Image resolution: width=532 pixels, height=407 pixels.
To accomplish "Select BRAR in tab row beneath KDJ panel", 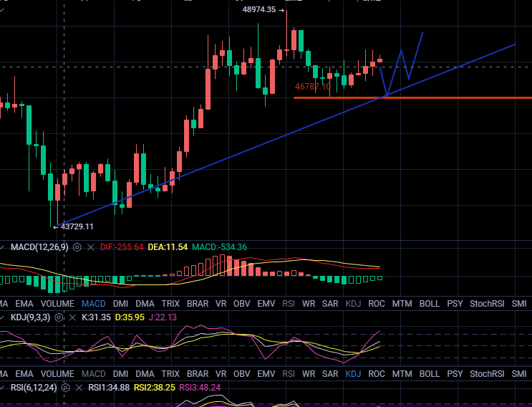I will point(198,374).
